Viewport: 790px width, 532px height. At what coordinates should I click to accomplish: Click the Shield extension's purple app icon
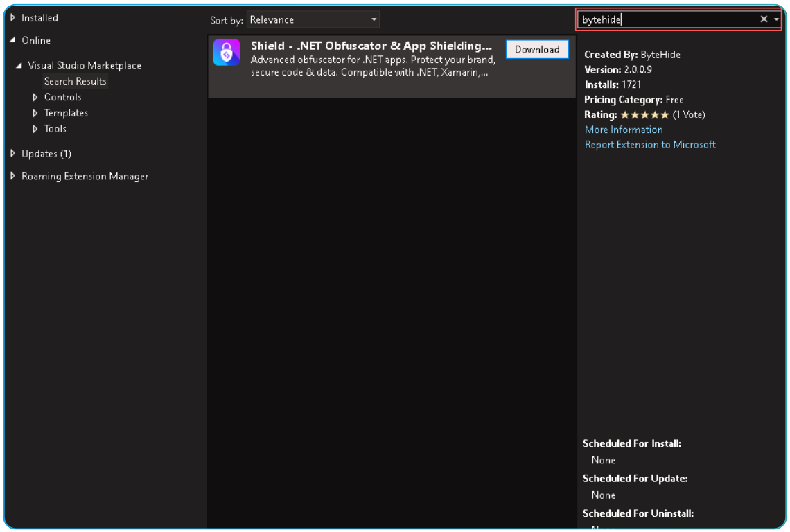coord(227,52)
